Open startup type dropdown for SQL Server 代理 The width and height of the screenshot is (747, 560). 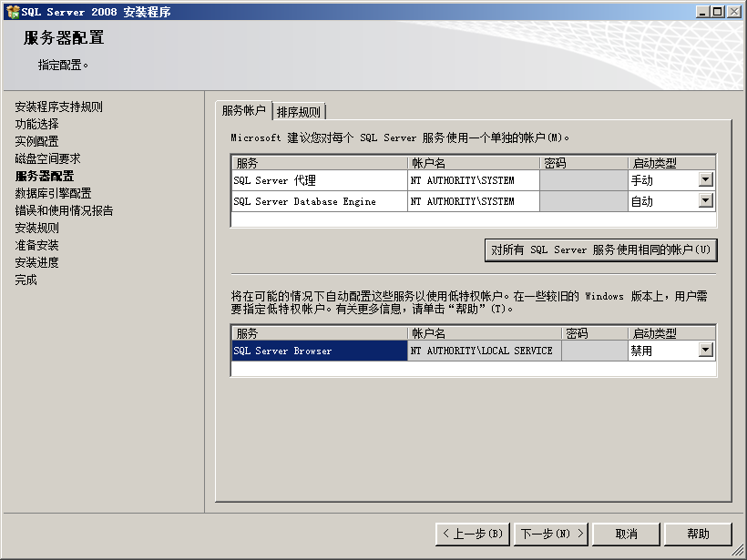pos(705,180)
